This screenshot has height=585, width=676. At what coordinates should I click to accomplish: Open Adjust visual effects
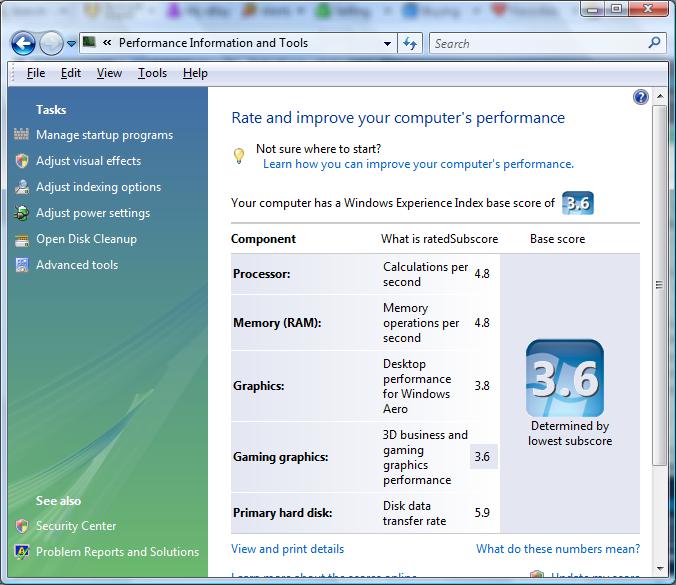88,161
